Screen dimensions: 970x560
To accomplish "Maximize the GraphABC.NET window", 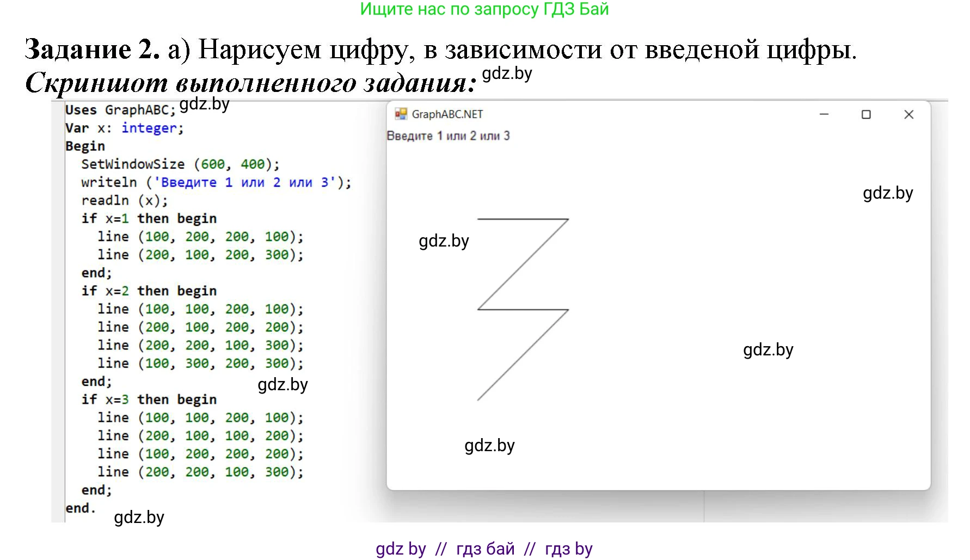I will [866, 114].
